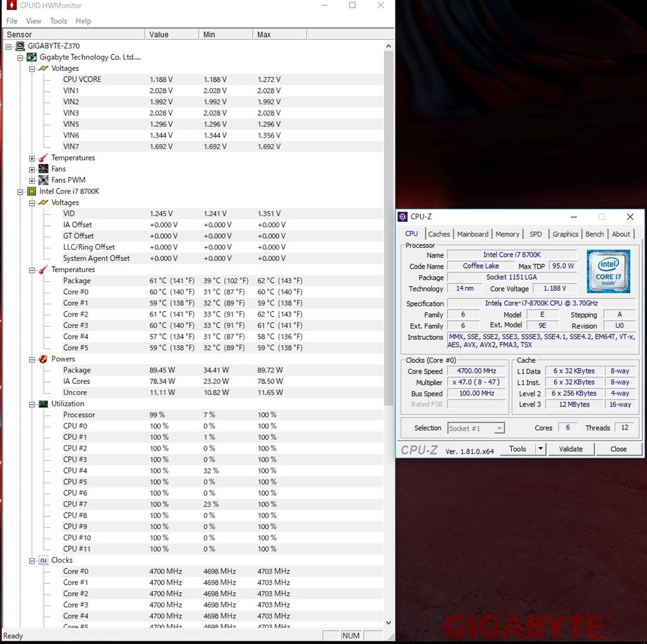
Task: Click the scroll down arrow in HWMonitor
Action: click(x=389, y=622)
